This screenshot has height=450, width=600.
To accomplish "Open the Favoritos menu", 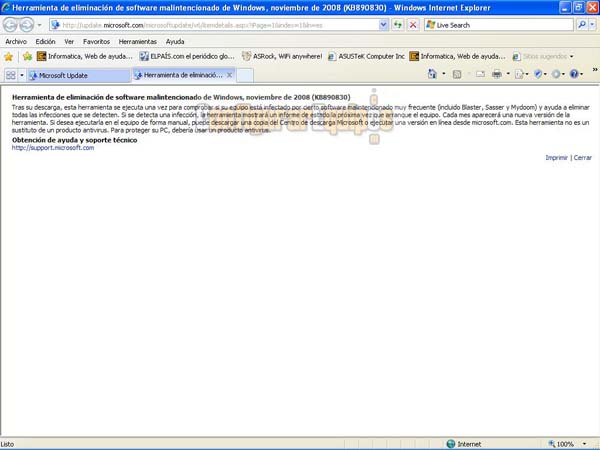I will (96, 41).
